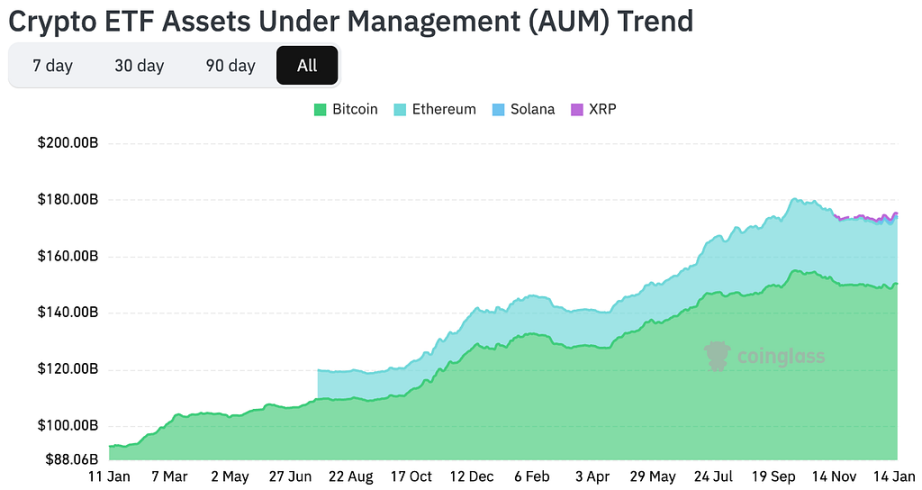Click the blue Solana legend color swatch
Screen dimensions: 922x490
click(498, 109)
